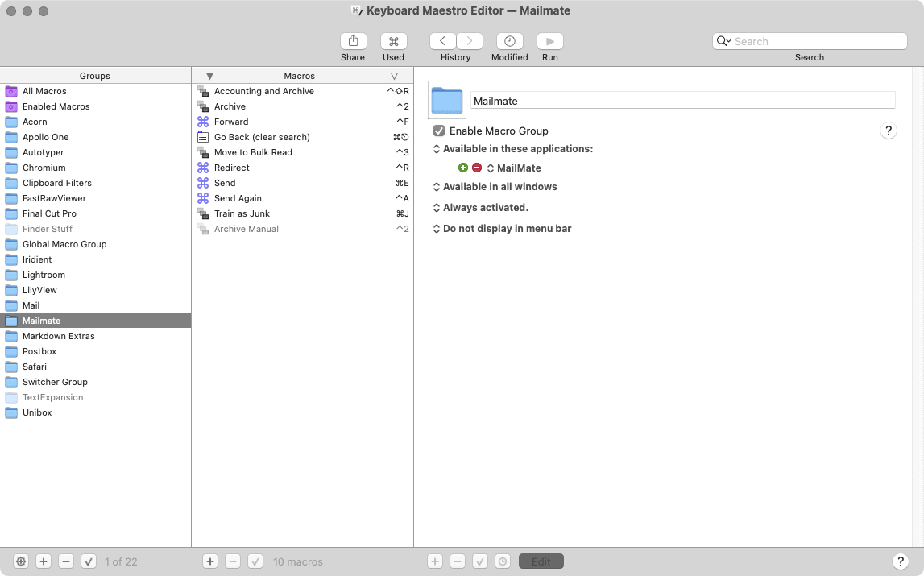Select the disabled Finder Stuff group
The width and height of the screenshot is (924, 576).
pos(96,230)
